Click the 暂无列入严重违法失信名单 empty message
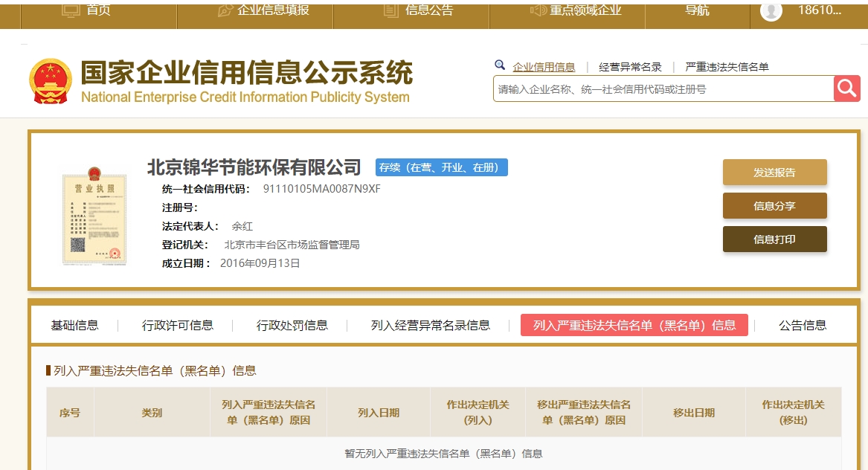The image size is (868, 470). pyautogui.click(x=443, y=454)
